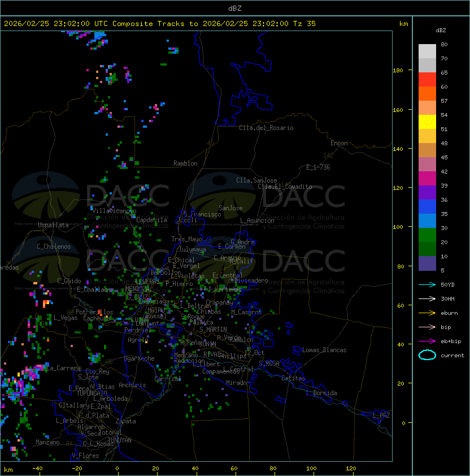Click the '65' value in dBZ scale
The width and height of the screenshot is (470, 476).
444,72
